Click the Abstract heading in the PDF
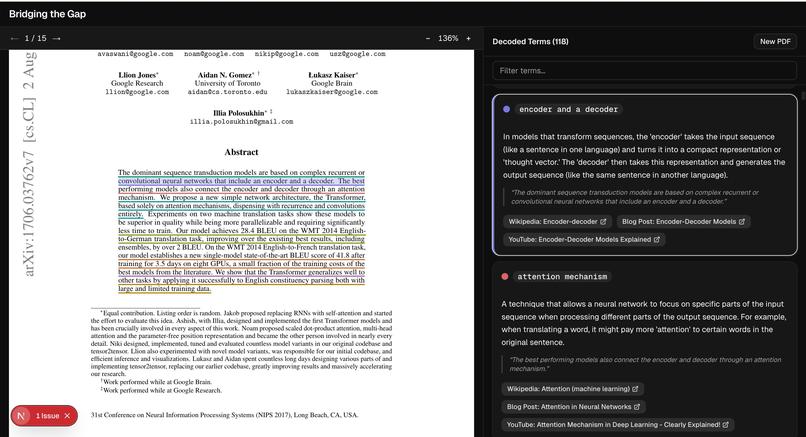 point(241,152)
